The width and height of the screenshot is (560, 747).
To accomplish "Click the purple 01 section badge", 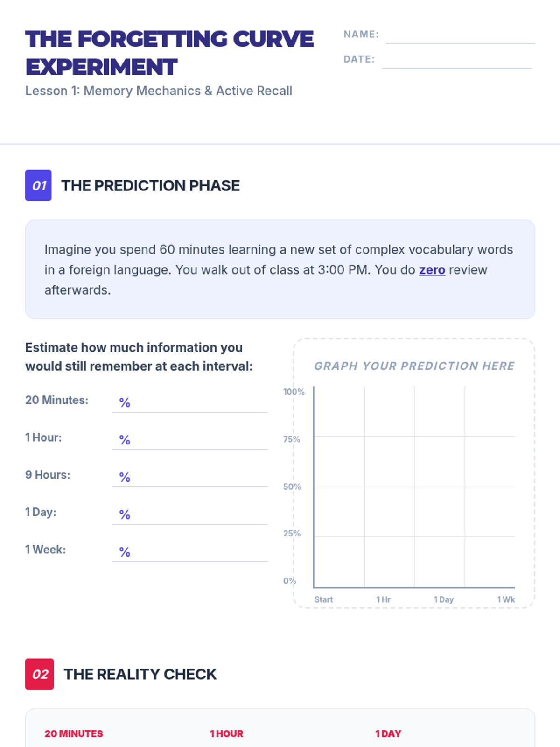I will pyautogui.click(x=38, y=185).
